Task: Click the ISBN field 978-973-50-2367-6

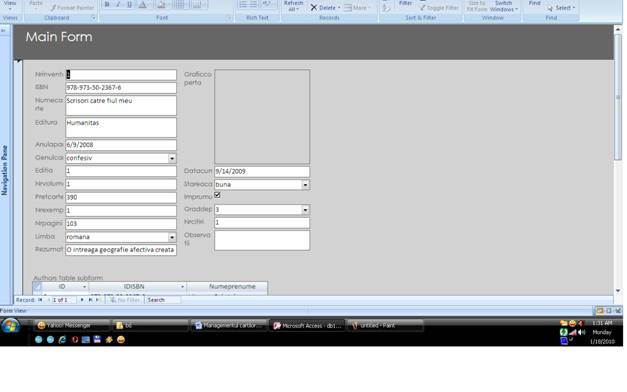Action: 121,88
